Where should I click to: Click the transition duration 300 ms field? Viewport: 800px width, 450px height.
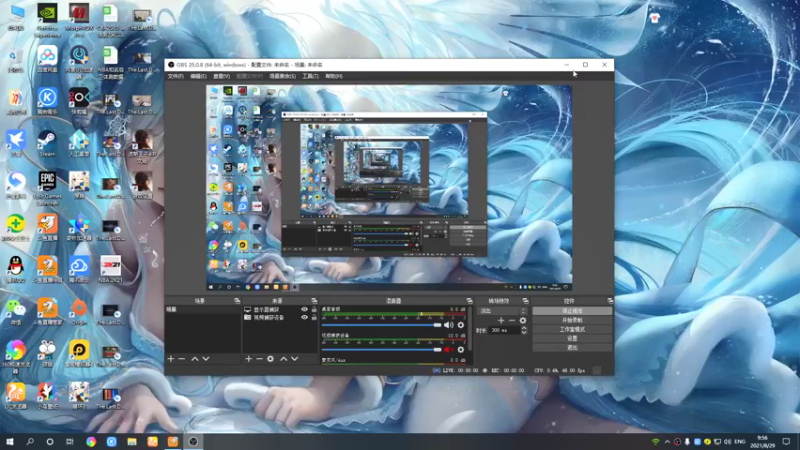(504, 331)
